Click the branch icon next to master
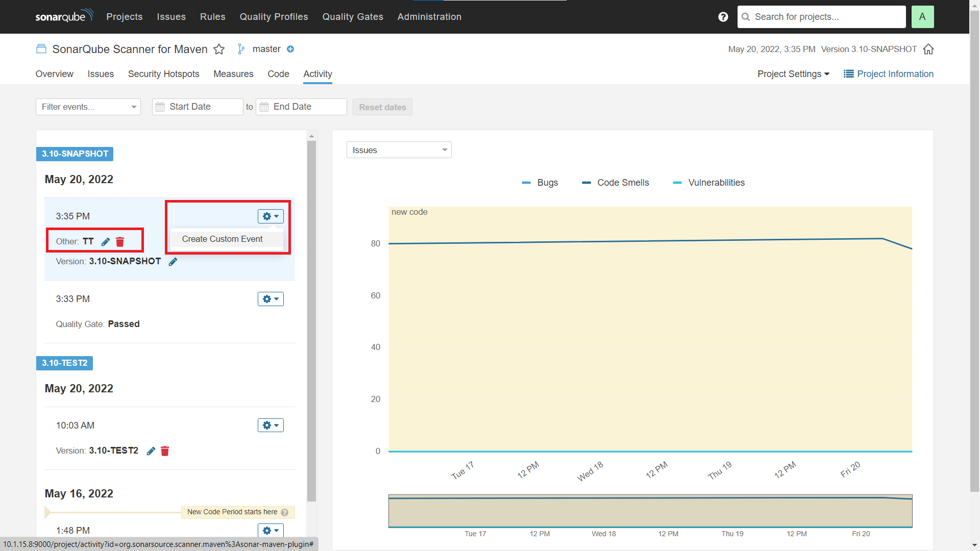Screen dimensions: 980x551 tap(241, 49)
